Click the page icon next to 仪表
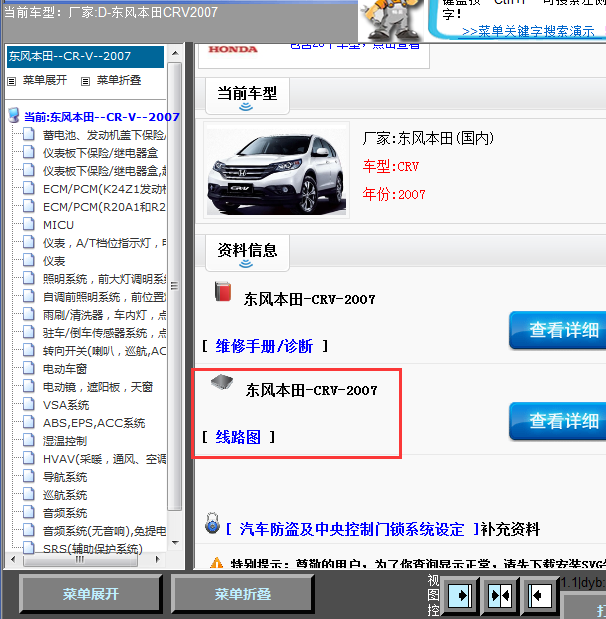606x619 pixels. pos(28,260)
